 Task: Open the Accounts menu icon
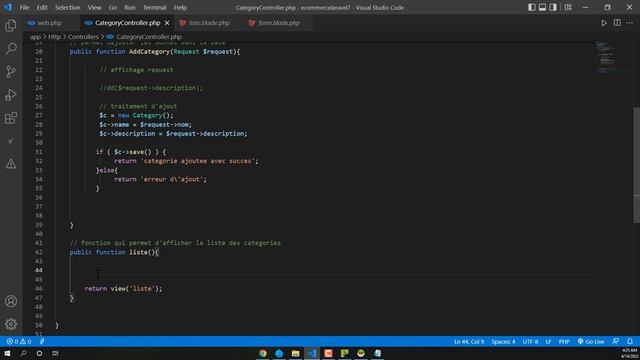(x=11, y=301)
